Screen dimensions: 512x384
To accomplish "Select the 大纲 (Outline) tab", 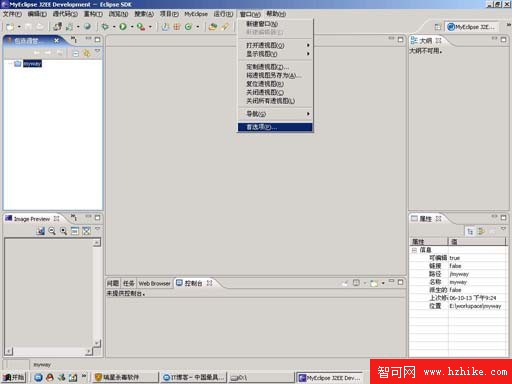I will click(x=426, y=40).
